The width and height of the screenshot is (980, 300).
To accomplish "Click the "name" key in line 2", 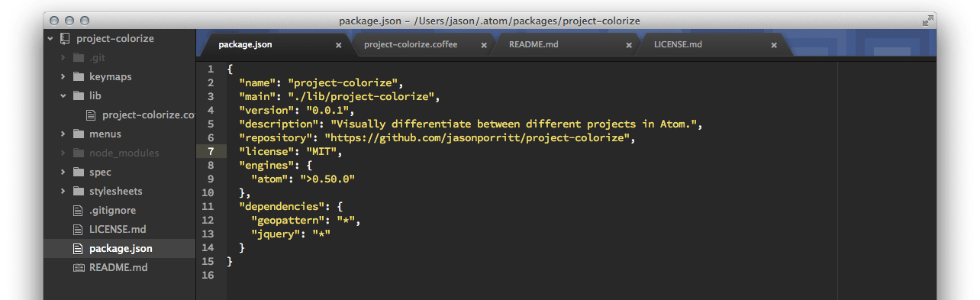I will click(x=257, y=82).
